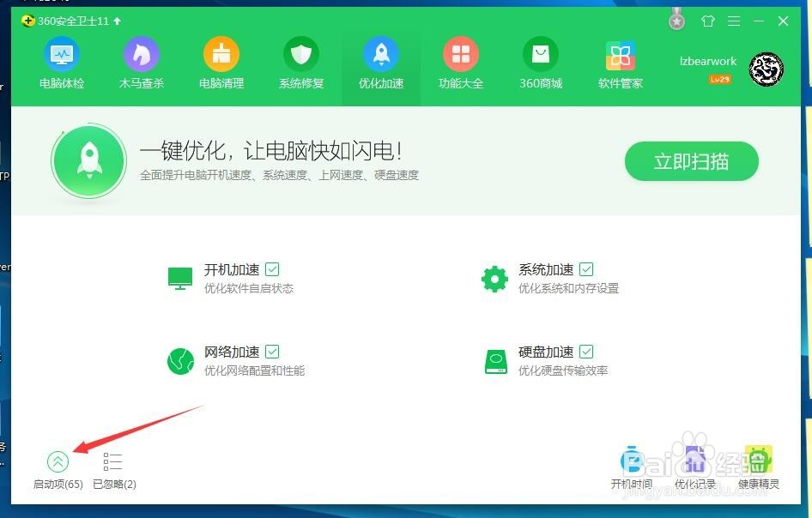Uncheck the 硬盘加速 checkbox
Screen dimensions: 812x518
586,352
